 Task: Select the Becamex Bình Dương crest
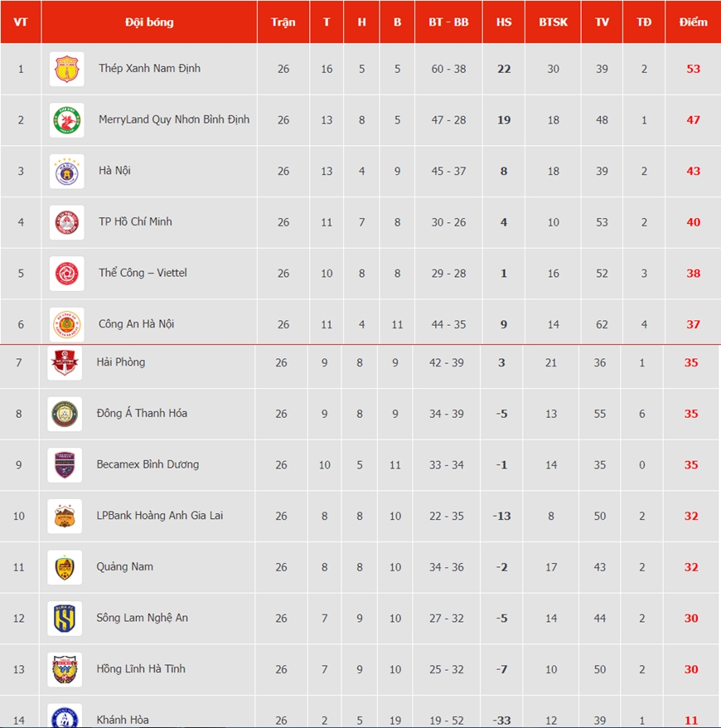pyautogui.click(x=65, y=465)
